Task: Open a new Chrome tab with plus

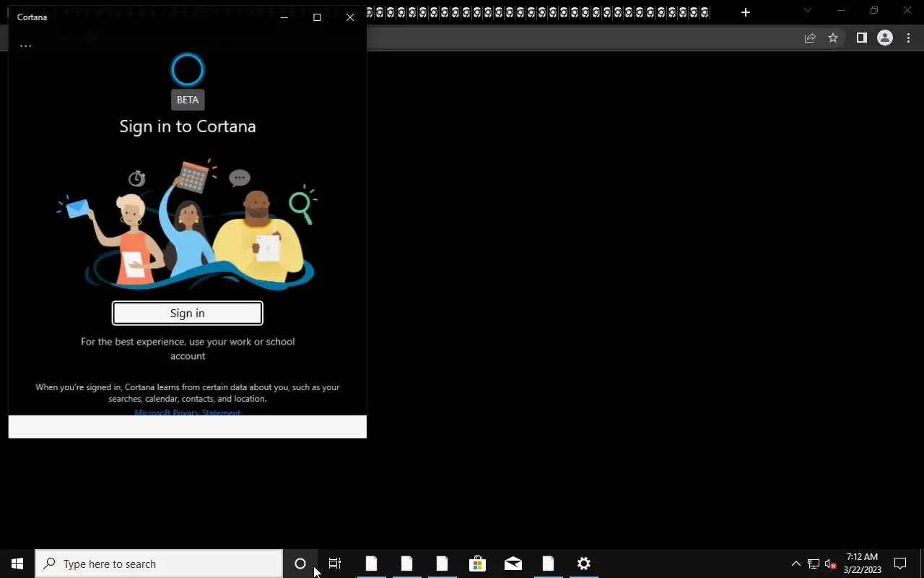Action: pos(746,12)
